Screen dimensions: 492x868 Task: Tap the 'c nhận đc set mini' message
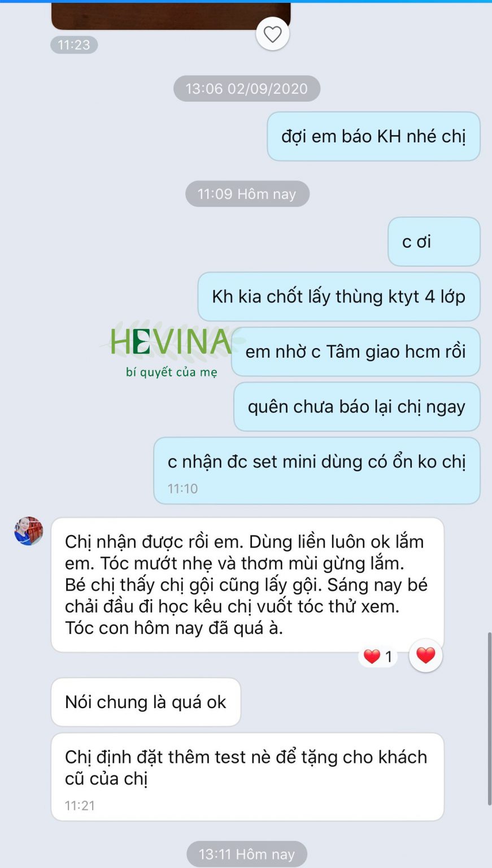[317, 470]
